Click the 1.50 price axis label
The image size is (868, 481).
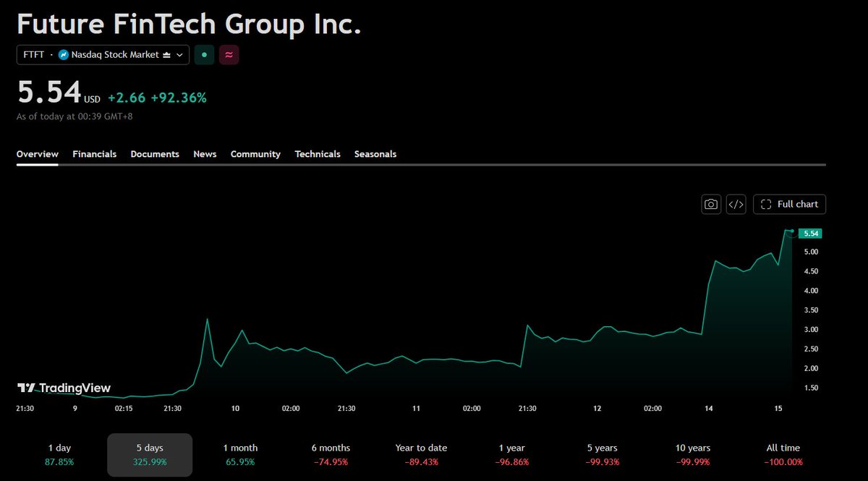click(811, 388)
